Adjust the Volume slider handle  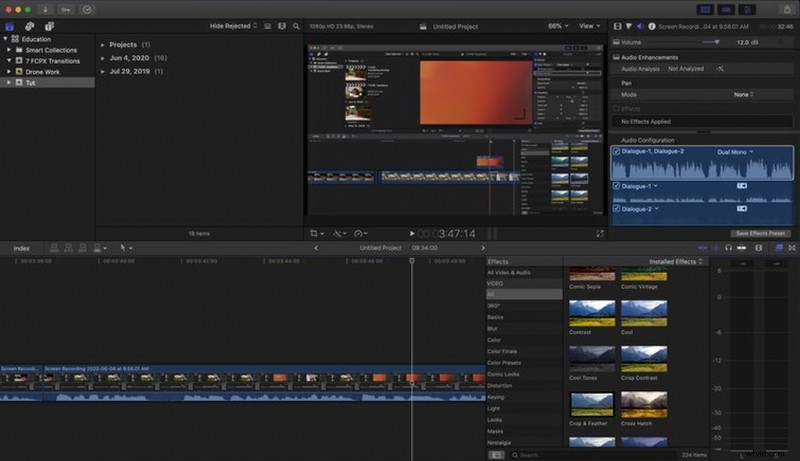click(717, 42)
